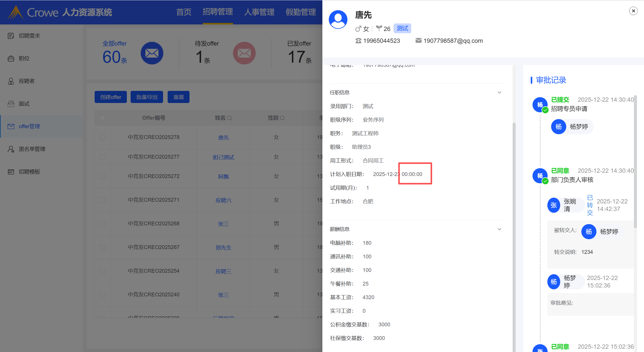Screen dimensions: 644x352
Task: Open applicant link 妲己测试
Action: pyautogui.click(x=223, y=157)
